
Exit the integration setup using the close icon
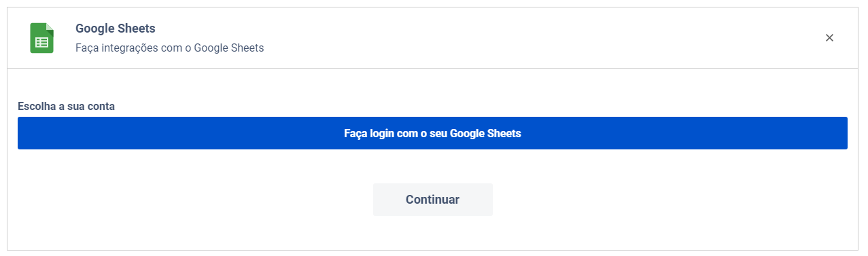tap(829, 38)
